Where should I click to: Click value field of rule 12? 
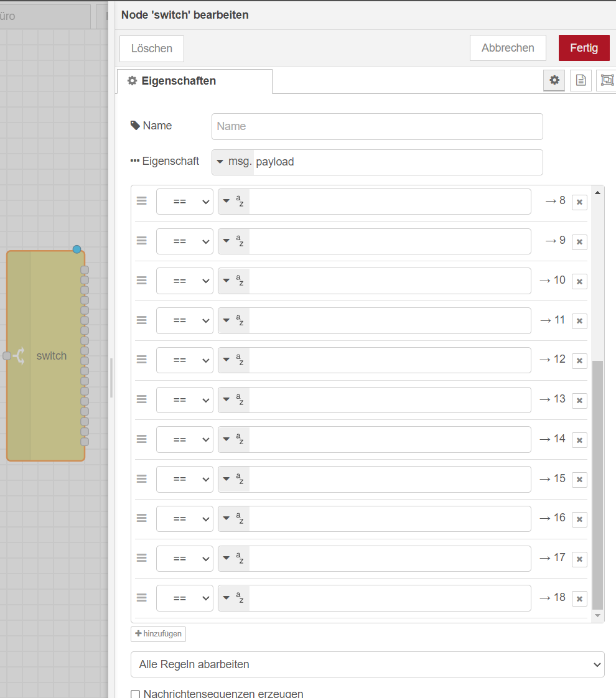click(390, 360)
